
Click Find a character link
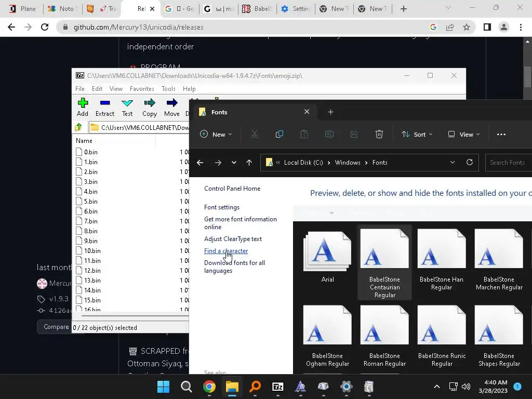(226, 251)
